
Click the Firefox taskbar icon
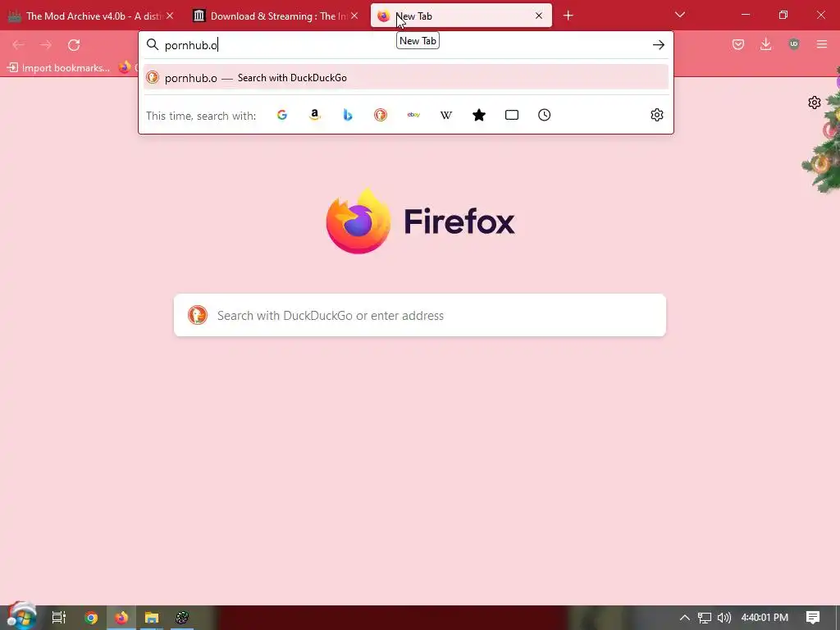121,618
